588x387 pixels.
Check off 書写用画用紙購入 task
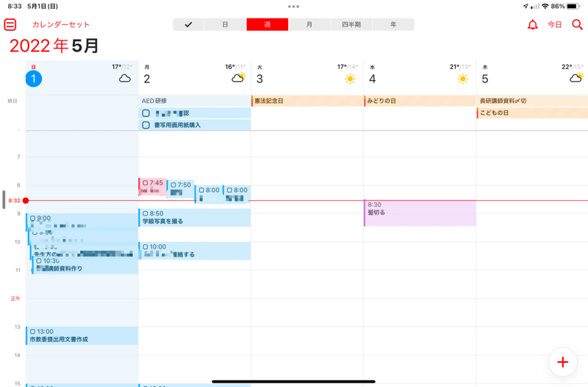(146, 125)
